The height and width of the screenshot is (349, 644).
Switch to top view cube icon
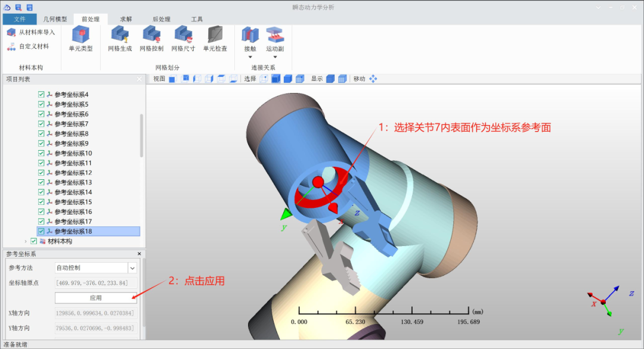click(221, 79)
